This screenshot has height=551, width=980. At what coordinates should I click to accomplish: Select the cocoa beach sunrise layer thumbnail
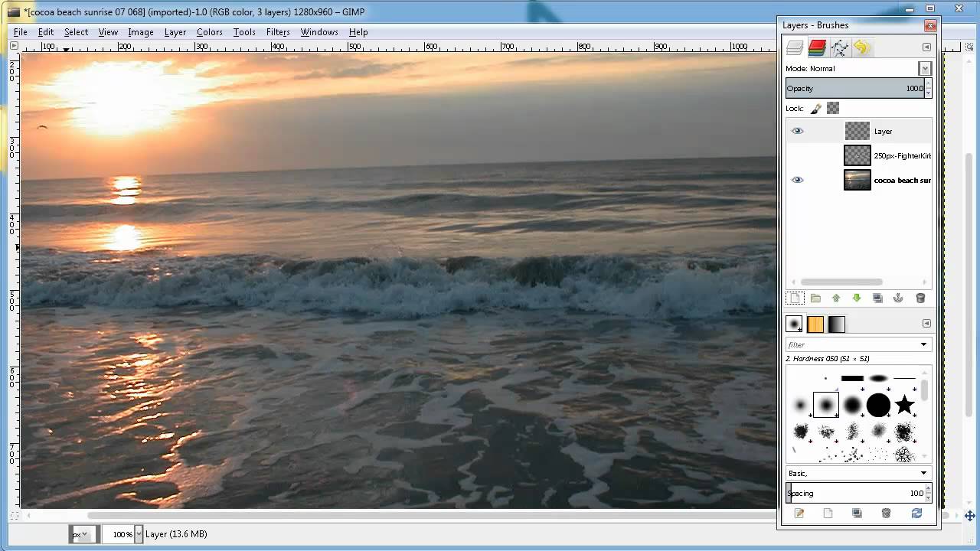click(857, 180)
